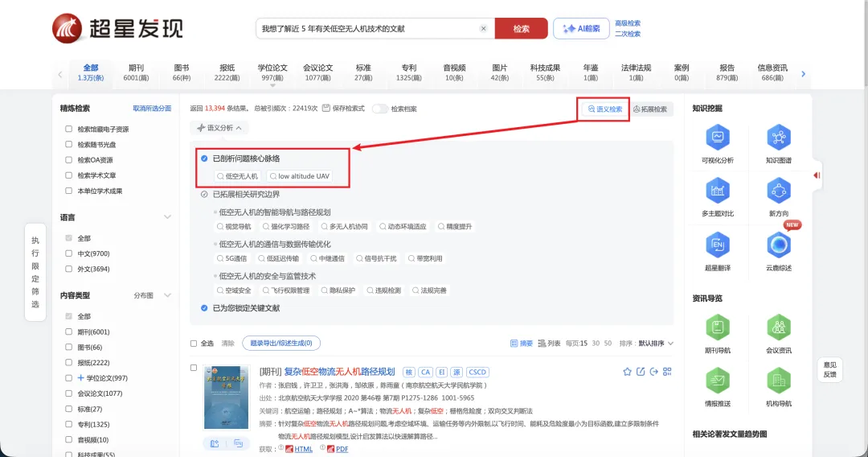Tick the 中文(9700) language checkbox
The width and height of the screenshot is (868, 457).
[x=69, y=253]
